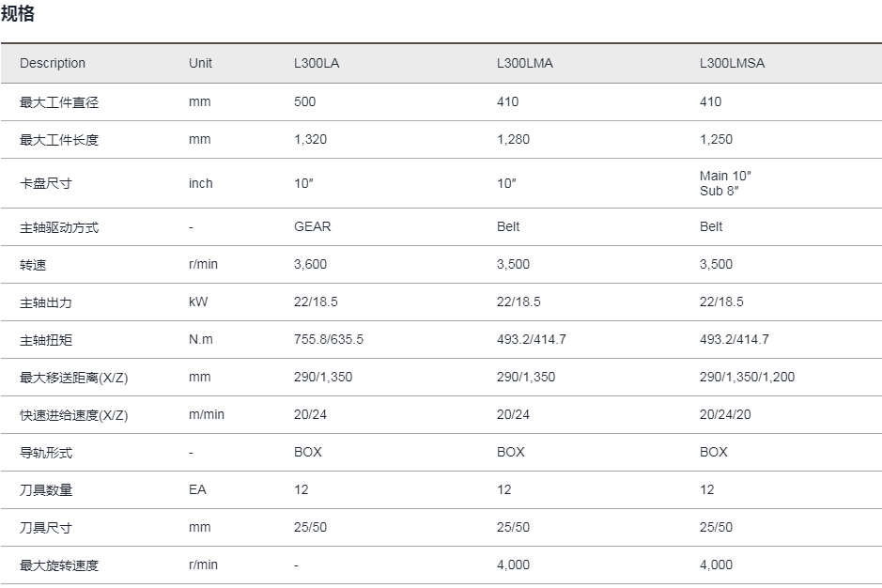Click the GEAR spindle drive value
The image size is (882, 588).
click(x=312, y=226)
